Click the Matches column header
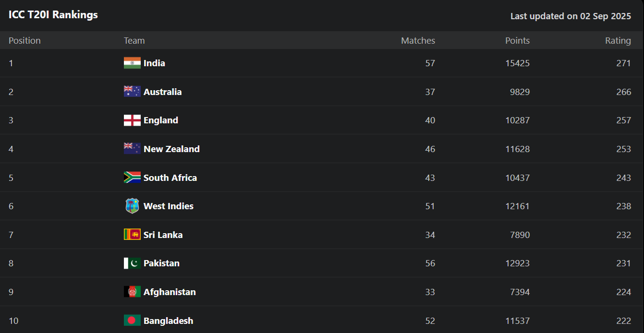 click(x=418, y=41)
